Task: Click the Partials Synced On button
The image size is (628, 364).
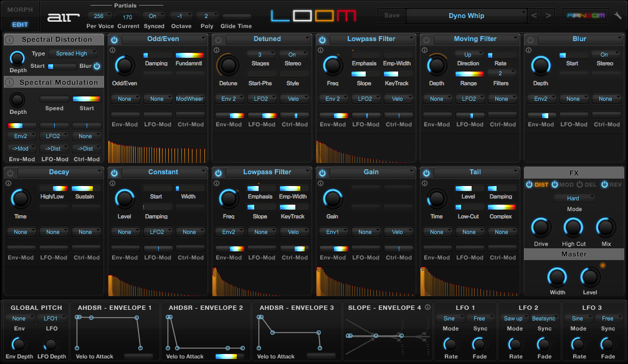Action: click(153, 16)
